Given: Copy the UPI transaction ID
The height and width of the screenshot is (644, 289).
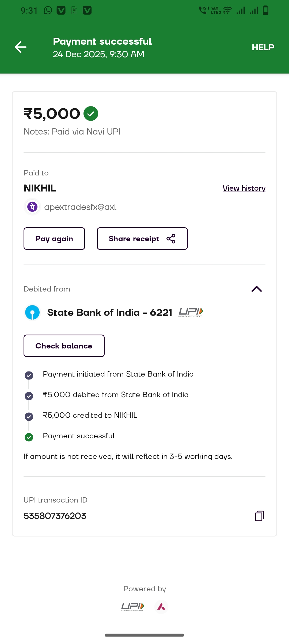Looking at the screenshot, I should (259, 516).
